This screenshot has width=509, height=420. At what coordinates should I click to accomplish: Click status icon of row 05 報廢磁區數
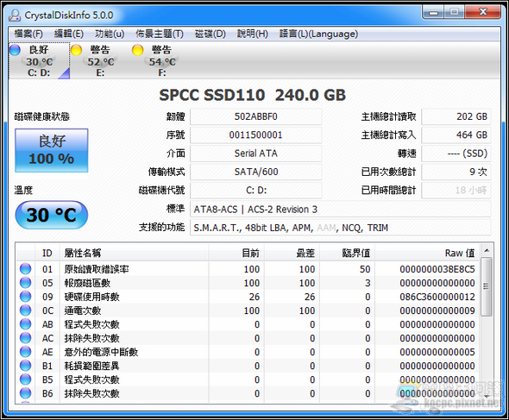pyautogui.click(x=25, y=283)
